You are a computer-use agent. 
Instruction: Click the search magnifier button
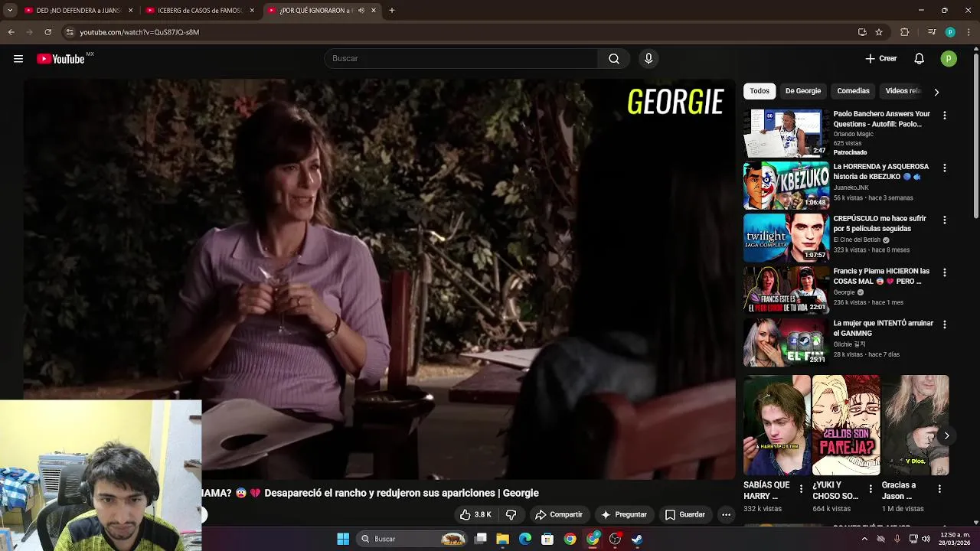[x=614, y=59]
